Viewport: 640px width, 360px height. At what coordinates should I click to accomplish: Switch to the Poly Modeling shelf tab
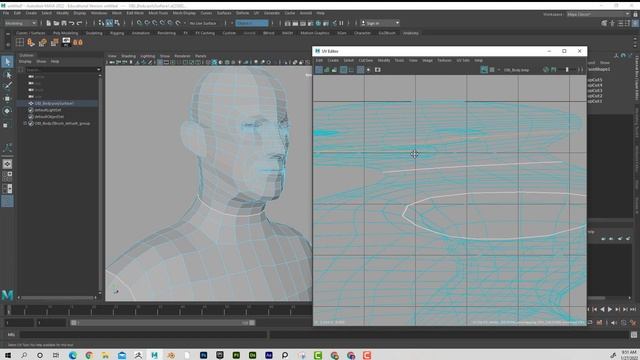(x=65, y=33)
